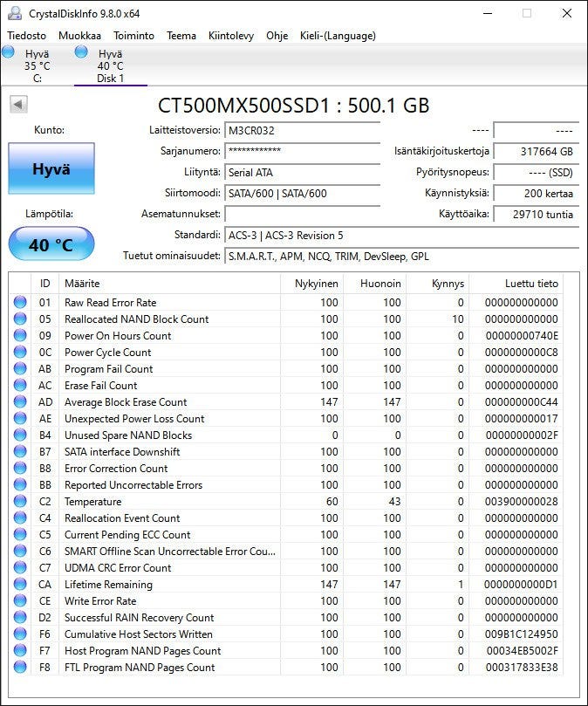Open the Tiedosto menu
This screenshot has height=706, width=588.
pos(26,36)
